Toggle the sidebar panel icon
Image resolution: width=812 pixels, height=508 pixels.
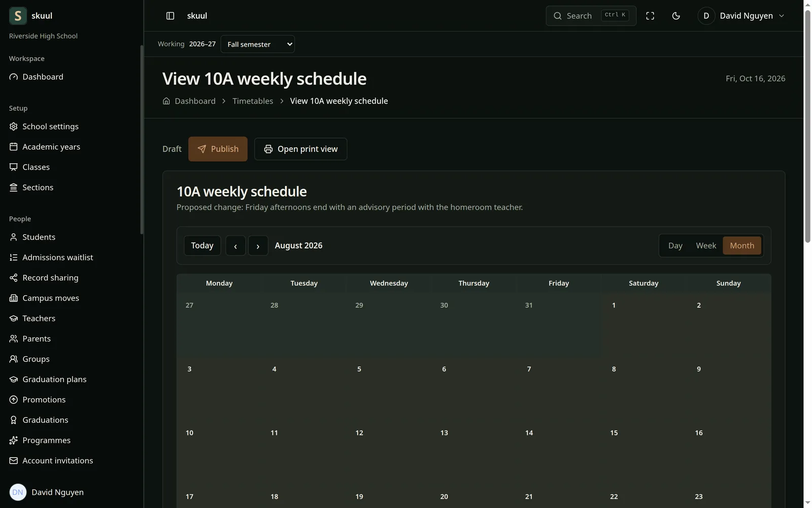(171, 16)
